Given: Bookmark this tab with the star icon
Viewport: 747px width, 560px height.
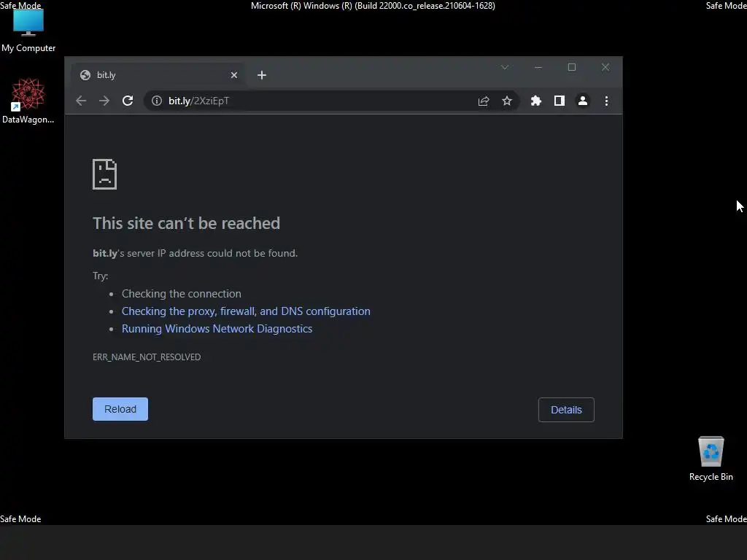Looking at the screenshot, I should click(x=507, y=101).
